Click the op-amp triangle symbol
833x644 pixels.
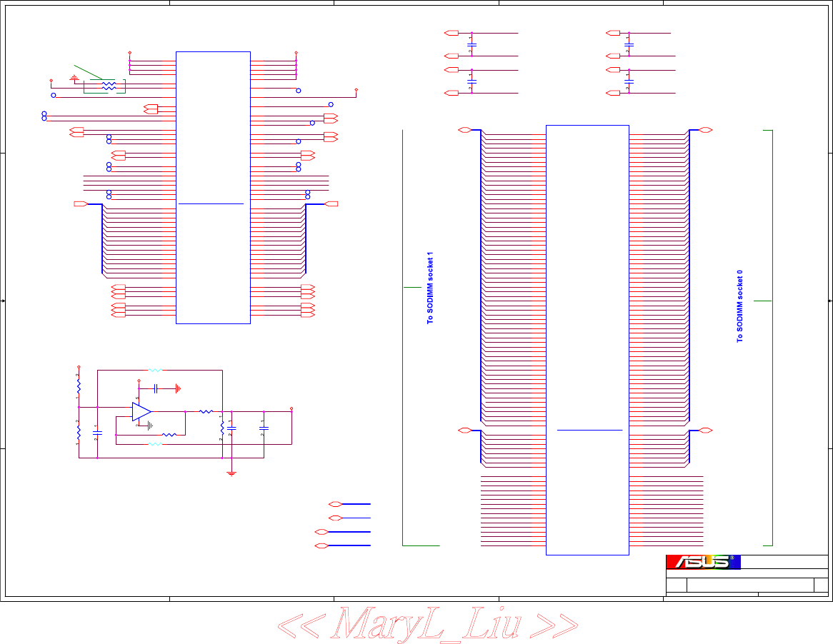pos(142,411)
